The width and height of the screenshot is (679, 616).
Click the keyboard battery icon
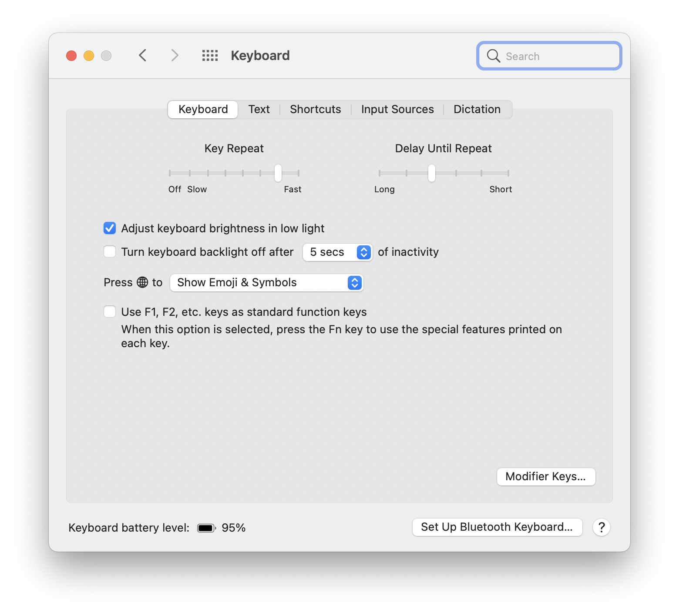[x=206, y=528]
